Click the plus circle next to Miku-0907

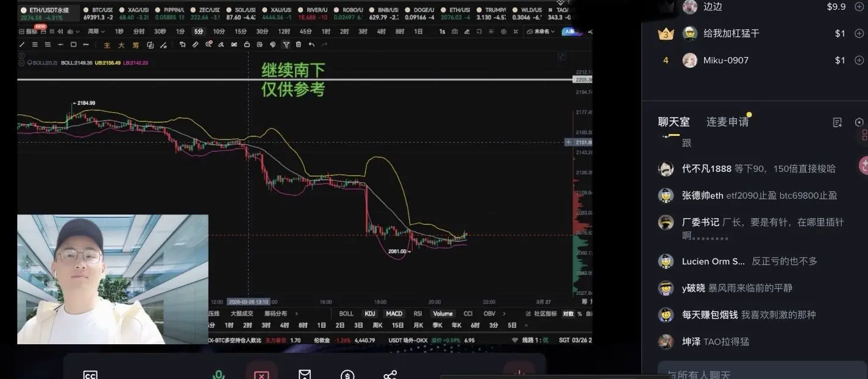[x=859, y=60]
